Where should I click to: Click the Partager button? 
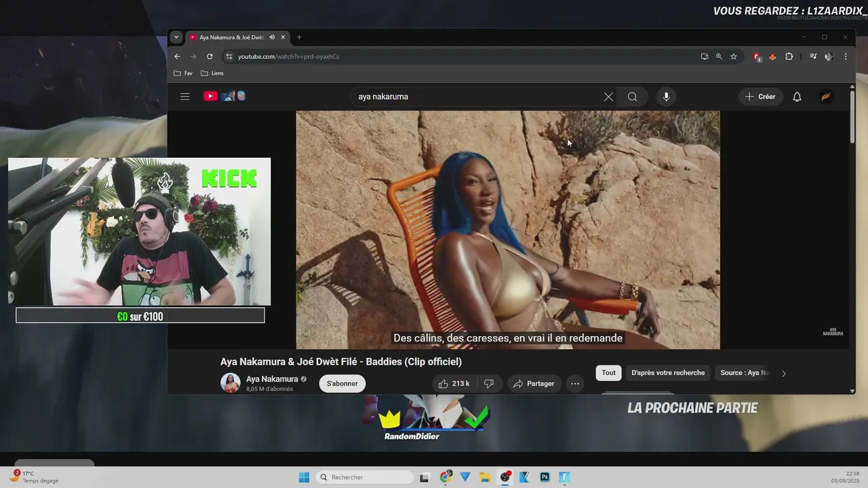(x=534, y=384)
